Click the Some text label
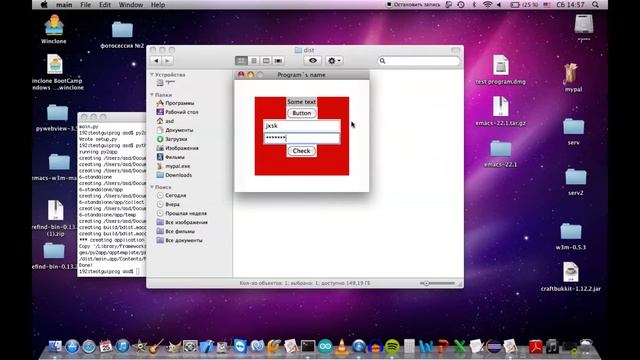 [x=301, y=102]
